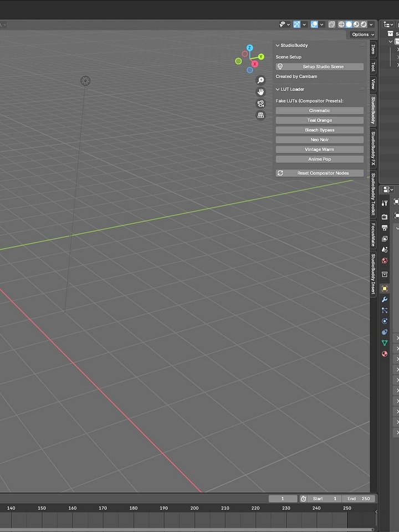Open the Object Data properties tab
The height and width of the screenshot is (532, 399).
(385, 342)
